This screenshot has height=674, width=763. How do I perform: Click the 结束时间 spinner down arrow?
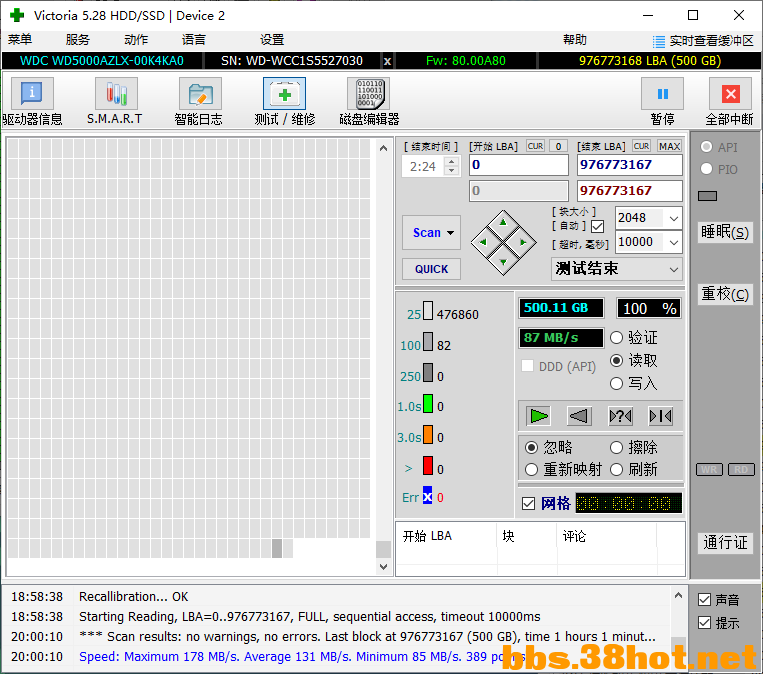tap(452, 170)
